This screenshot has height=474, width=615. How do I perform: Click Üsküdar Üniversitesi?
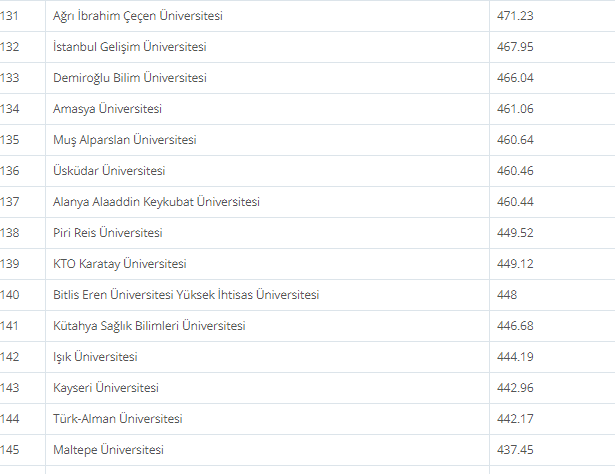109,171
